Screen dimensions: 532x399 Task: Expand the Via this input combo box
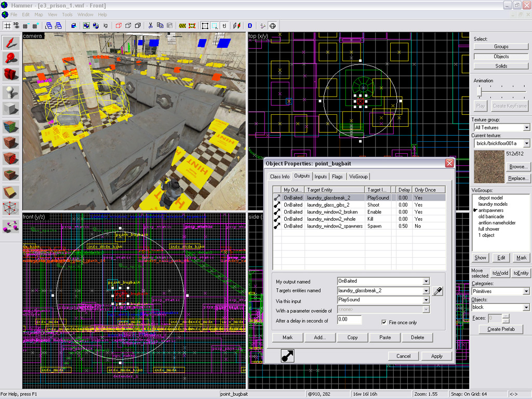coord(426,300)
